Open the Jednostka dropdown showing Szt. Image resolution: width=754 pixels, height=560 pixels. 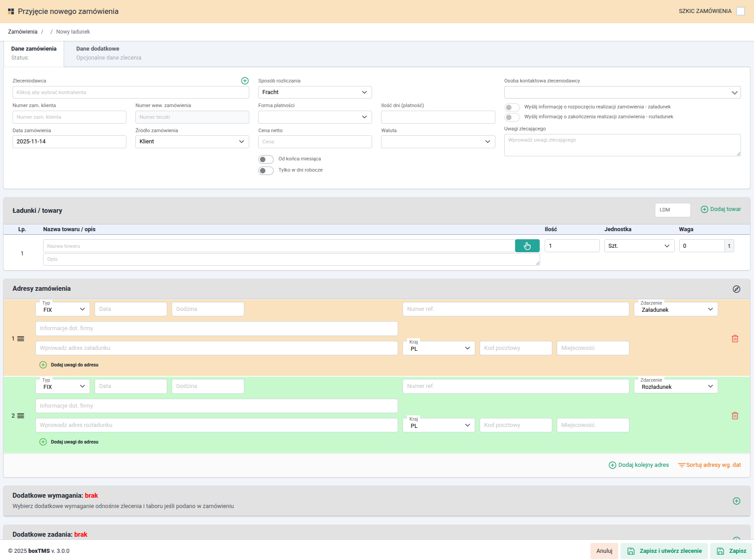639,246
